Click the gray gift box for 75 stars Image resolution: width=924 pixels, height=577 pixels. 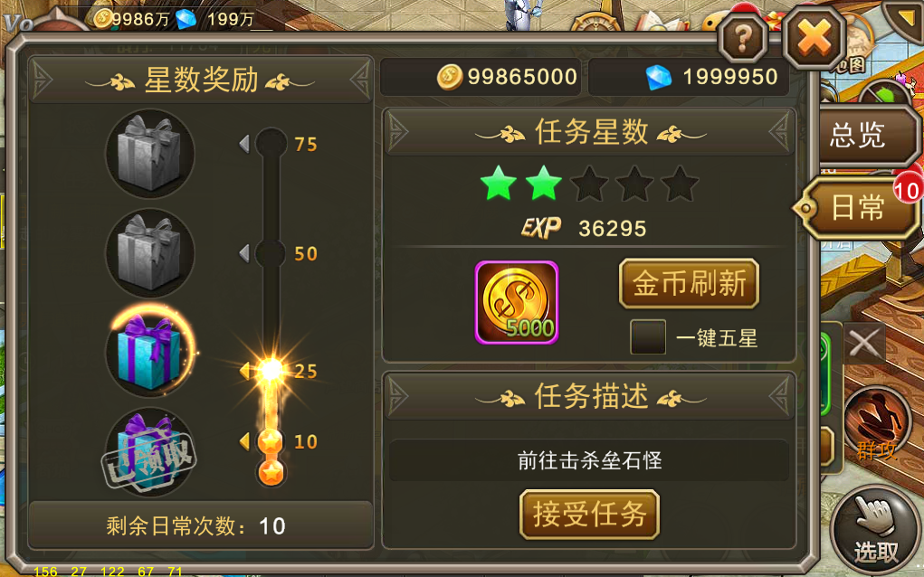(x=149, y=154)
